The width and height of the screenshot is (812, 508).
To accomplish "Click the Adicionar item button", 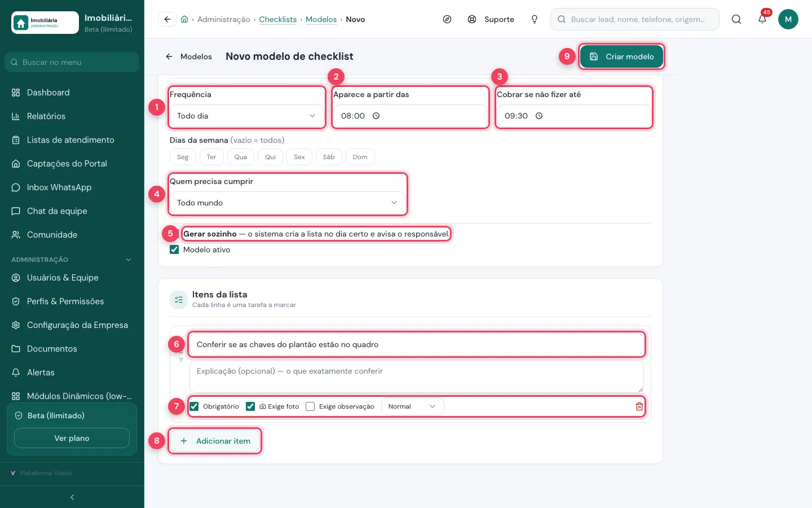I will (x=215, y=441).
